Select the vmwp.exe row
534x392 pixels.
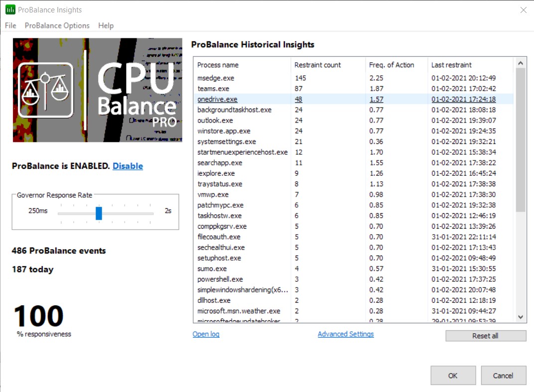[354, 194]
